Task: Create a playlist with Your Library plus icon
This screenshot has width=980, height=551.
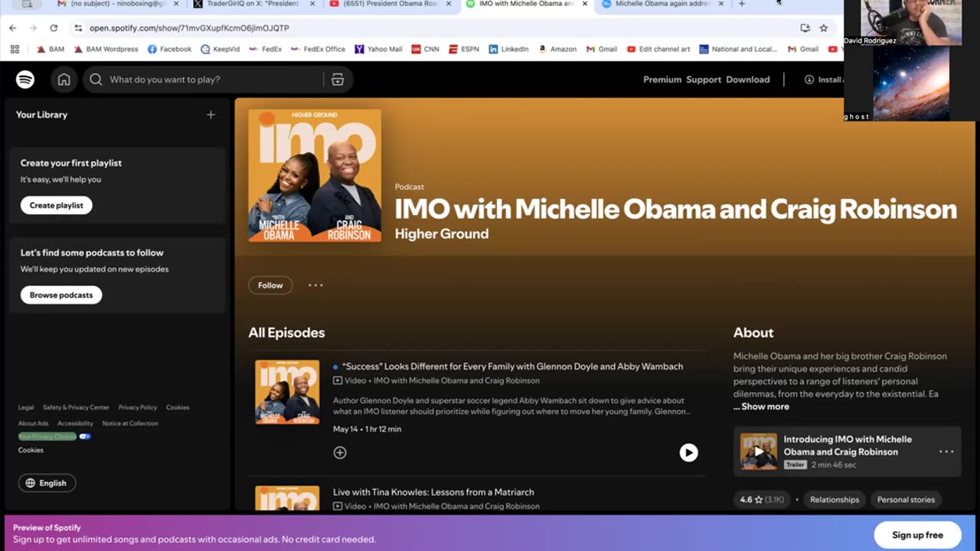Action: (x=211, y=115)
